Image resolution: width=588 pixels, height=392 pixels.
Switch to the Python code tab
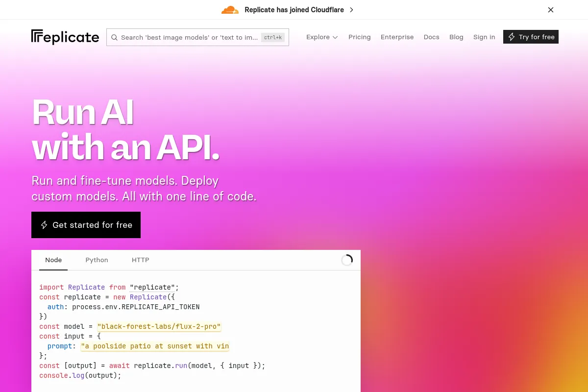coord(97,260)
